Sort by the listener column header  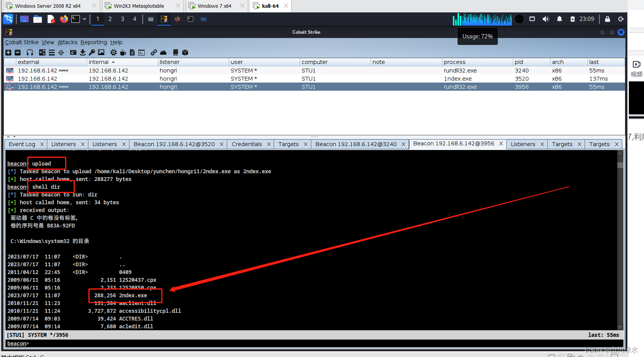pos(193,62)
